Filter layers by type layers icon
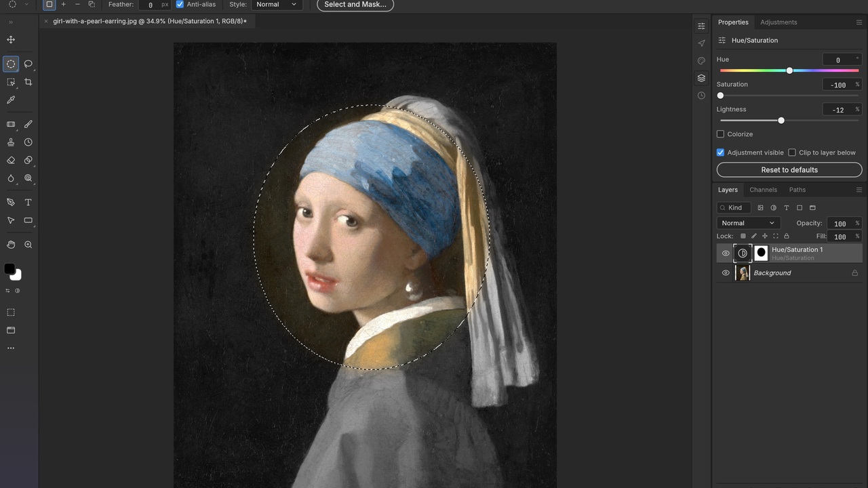The width and height of the screenshot is (868, 488). pos(787,207)
